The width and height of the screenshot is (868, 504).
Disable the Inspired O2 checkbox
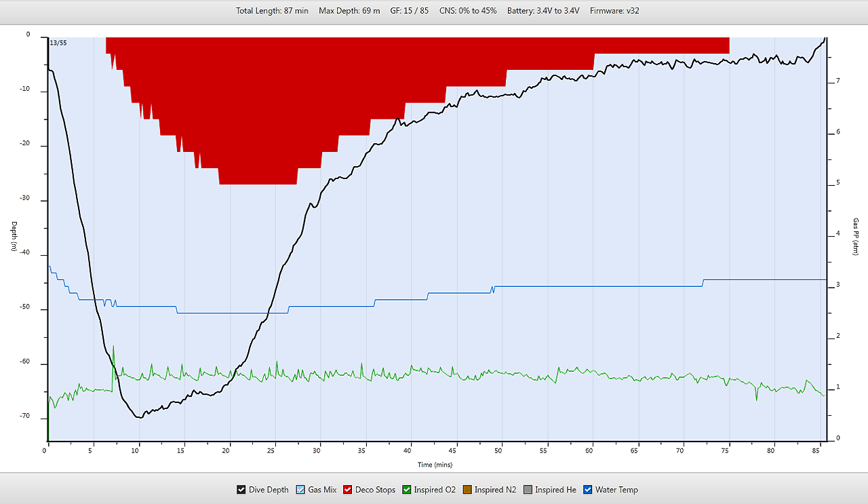[x=407, y=490]
